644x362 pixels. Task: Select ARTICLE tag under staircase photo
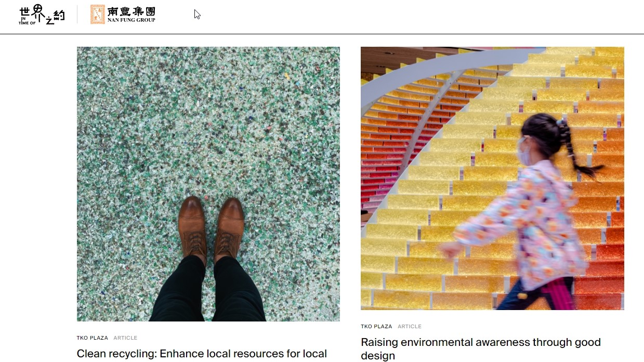410,327
